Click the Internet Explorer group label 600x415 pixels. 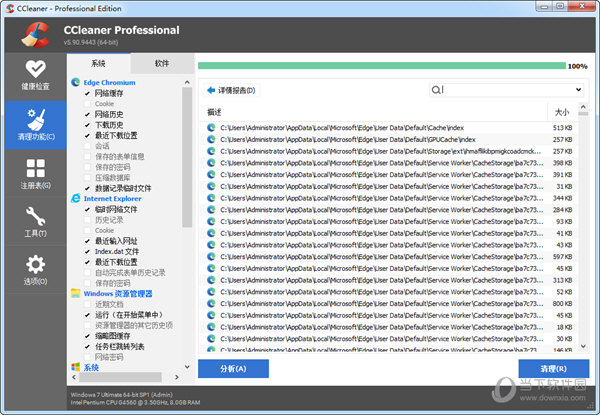(112, 199)
